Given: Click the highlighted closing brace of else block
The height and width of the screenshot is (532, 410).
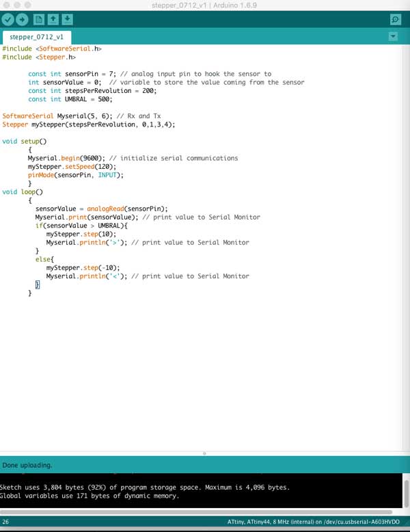Looking at the screenshot, I should pyautogui.click(x=38, y=284).
